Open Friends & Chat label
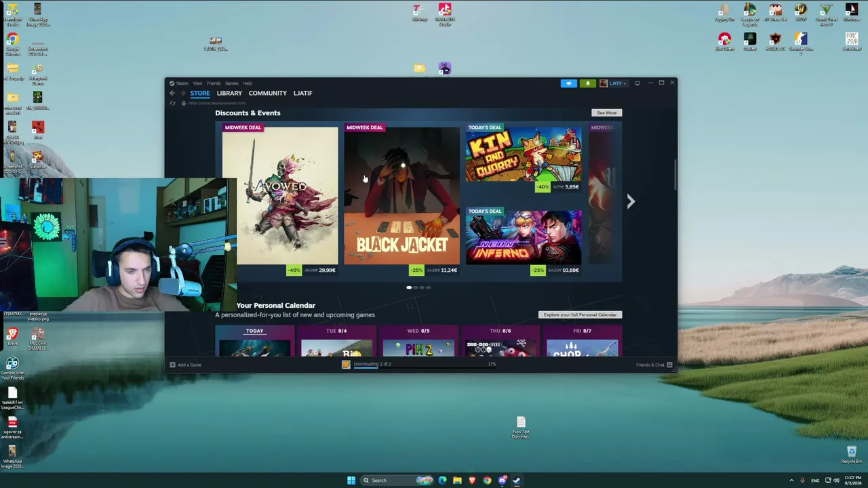 click(650, 365)
